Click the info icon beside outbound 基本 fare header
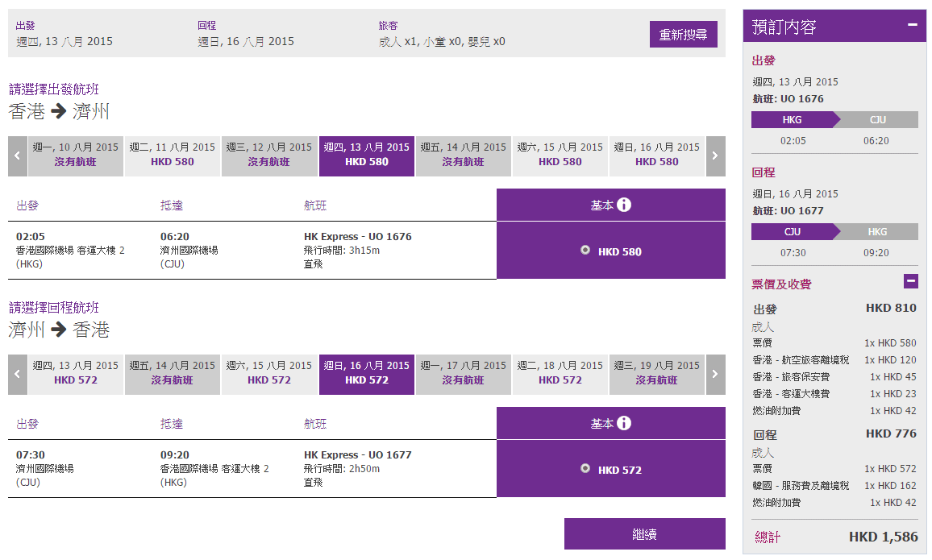932x560 pixels. 623,205
